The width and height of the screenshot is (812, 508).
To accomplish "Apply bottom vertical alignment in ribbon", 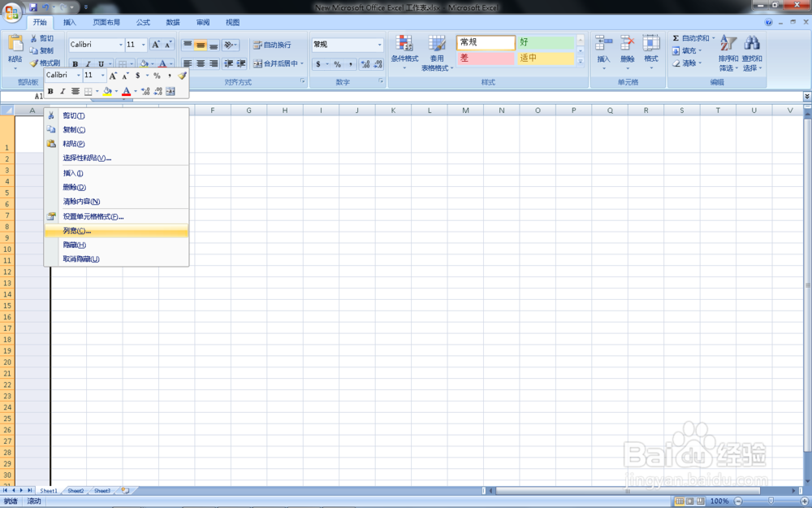I will (x=214, y=45).
